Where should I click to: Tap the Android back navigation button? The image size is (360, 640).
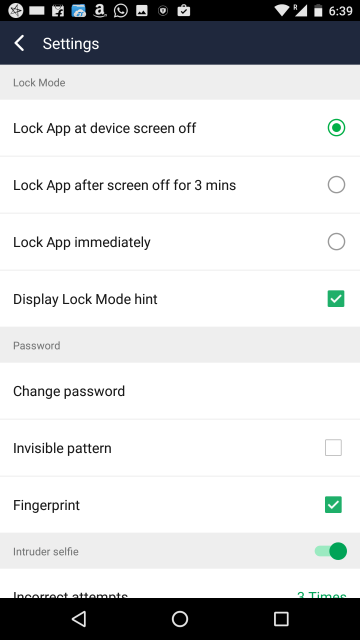point(79,619)
